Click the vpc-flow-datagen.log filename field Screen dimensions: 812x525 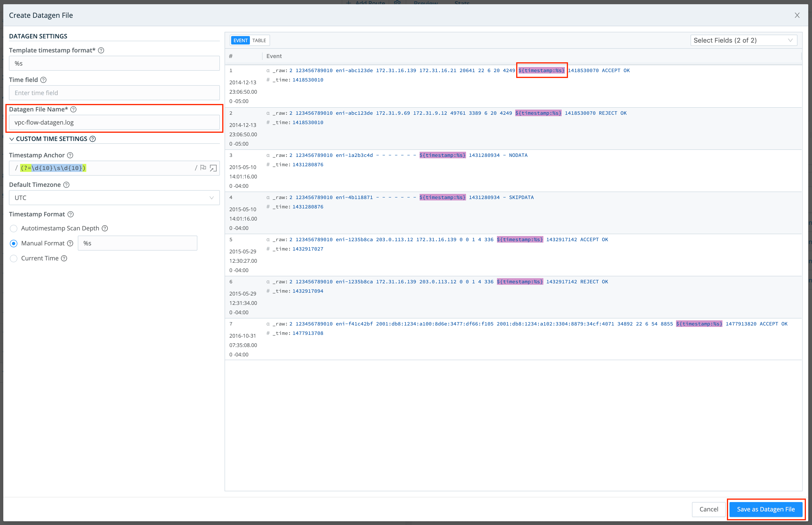[x=114, y=122]
